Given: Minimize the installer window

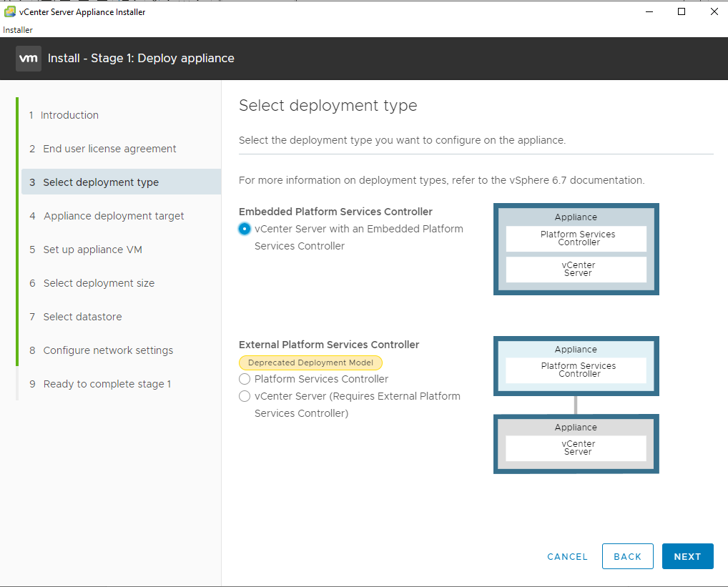Looking at the screenshot, I should (649, 11).
